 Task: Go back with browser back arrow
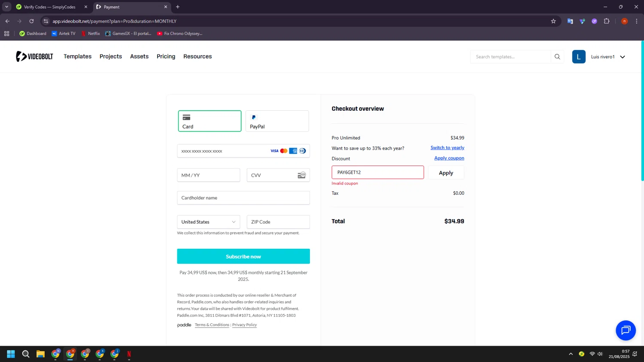(x=7, y=21)
